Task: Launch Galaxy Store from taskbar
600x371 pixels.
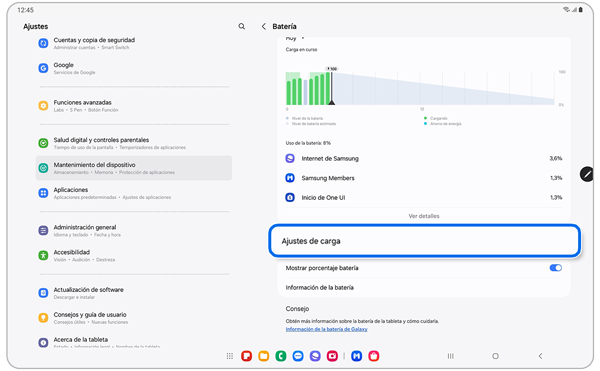Action: coord(374,356)
